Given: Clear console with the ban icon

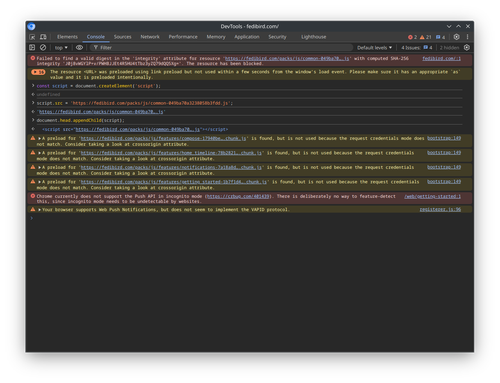Looking at the screenshot, I should [x=43, y=48].
